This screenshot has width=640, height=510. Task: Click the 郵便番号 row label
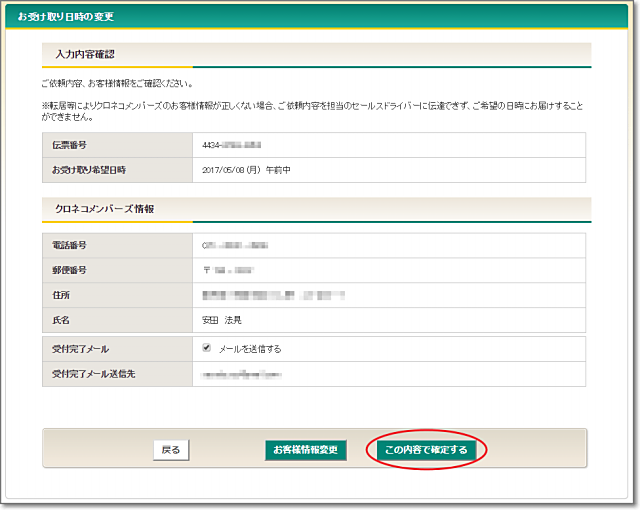(x=71, y=270)
